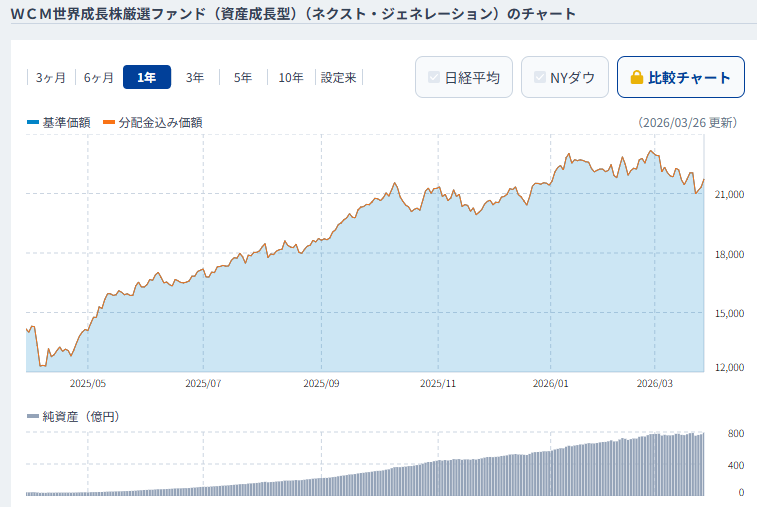
Task: Switch chart range to 10年
Action: click(291, 77)
